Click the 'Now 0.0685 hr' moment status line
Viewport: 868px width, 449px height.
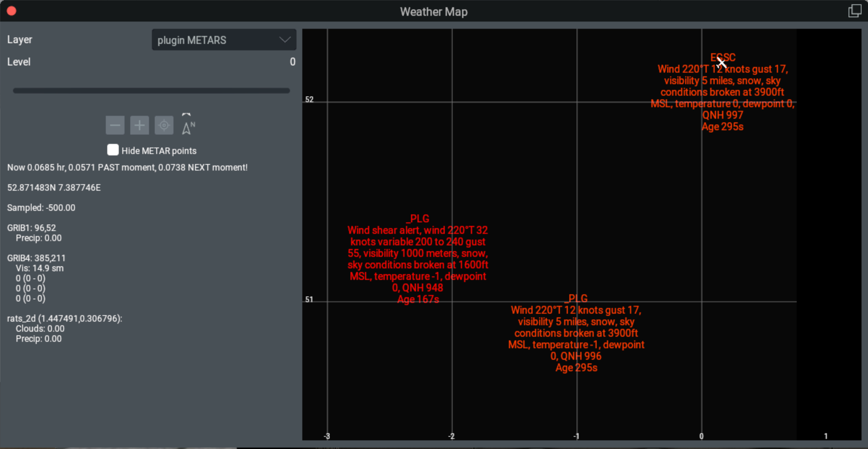127,167
